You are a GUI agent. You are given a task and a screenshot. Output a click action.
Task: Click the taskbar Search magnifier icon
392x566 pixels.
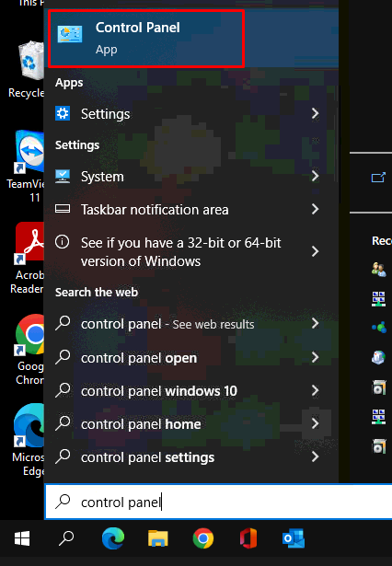pos(66,538)
